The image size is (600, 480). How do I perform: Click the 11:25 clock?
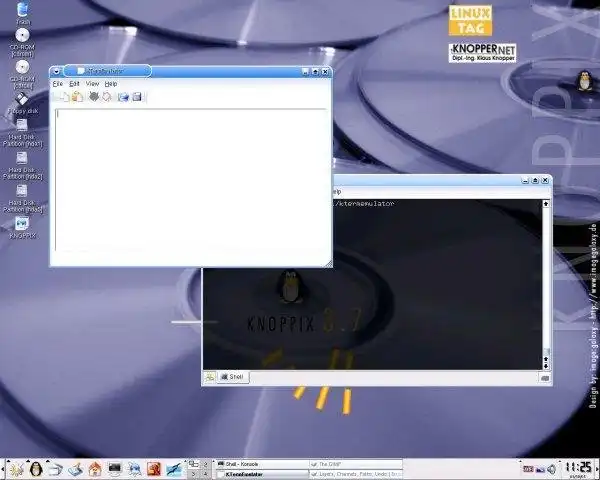coord(578,468)
